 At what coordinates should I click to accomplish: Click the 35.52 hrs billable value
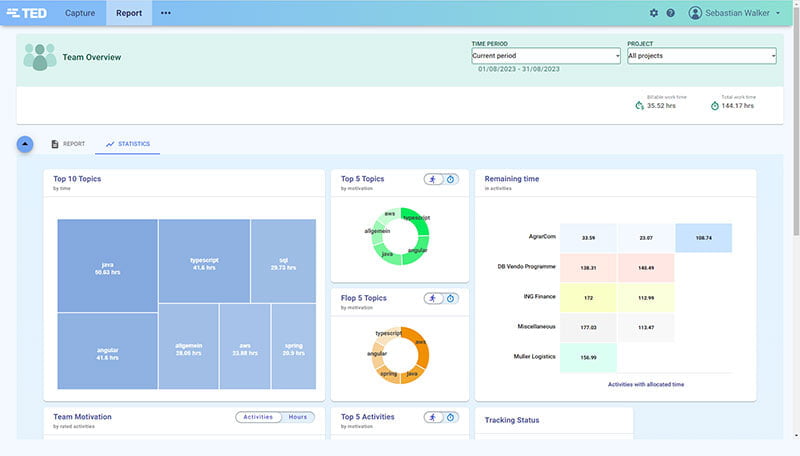tap(661, 106)
